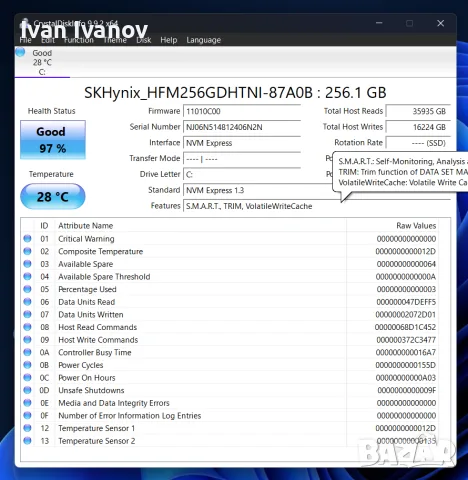Click the status icon for Host Read Commands
This screenshot has height=480, width=468.
click(27, 327)
